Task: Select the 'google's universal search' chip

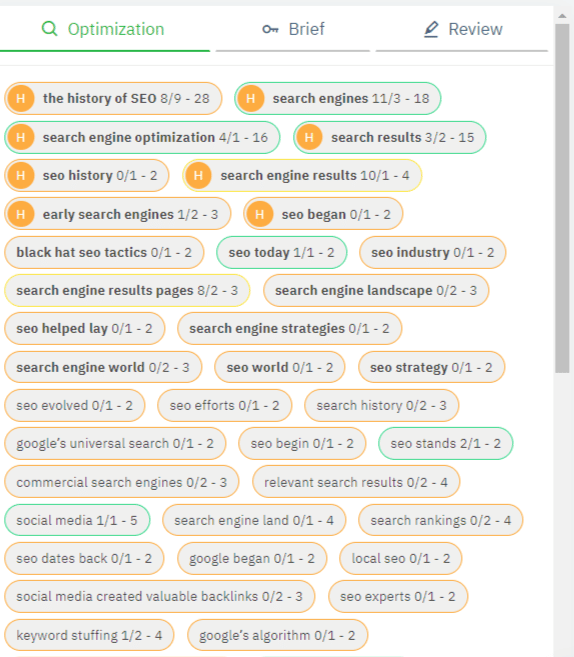Action: [115, 443]
